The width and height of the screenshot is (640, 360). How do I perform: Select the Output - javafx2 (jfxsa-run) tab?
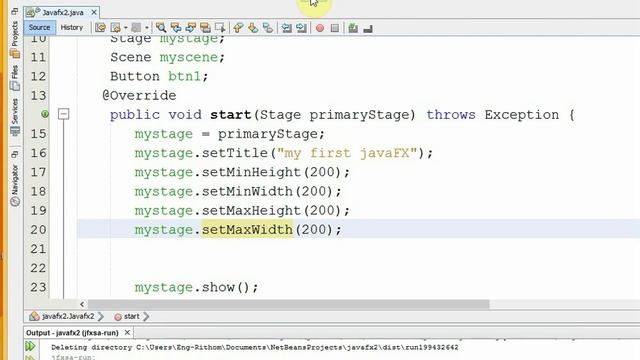(x=72, y=333)
